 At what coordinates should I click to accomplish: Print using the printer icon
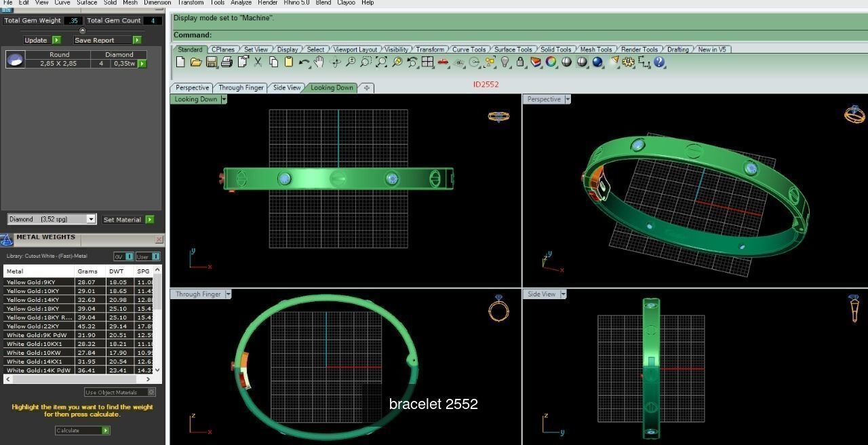(227, 62)
